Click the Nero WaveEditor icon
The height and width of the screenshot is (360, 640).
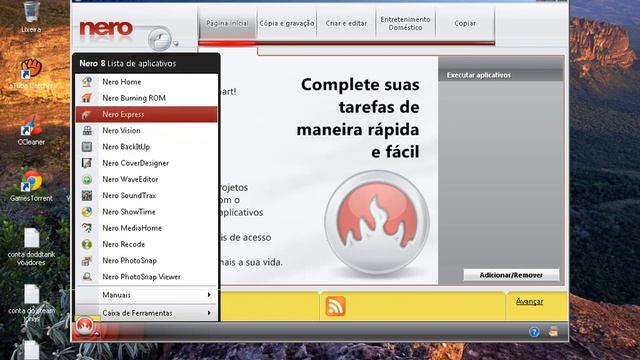[87, 179]
